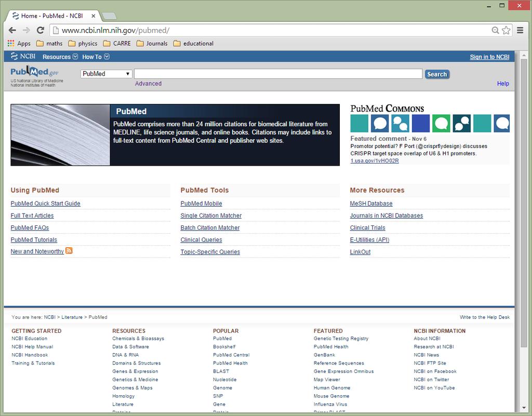Open the Advanced search link
The image size is (532, 416).
click(148, 84)
